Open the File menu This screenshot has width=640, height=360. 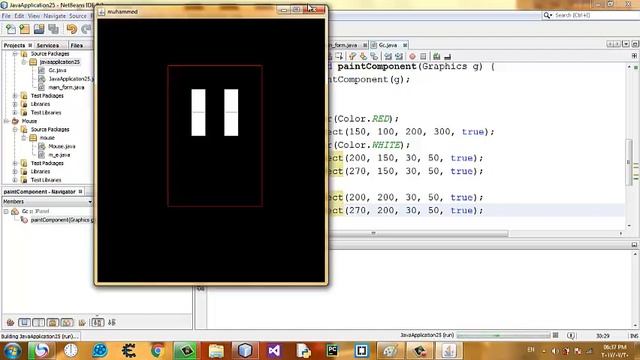(6, 16)
